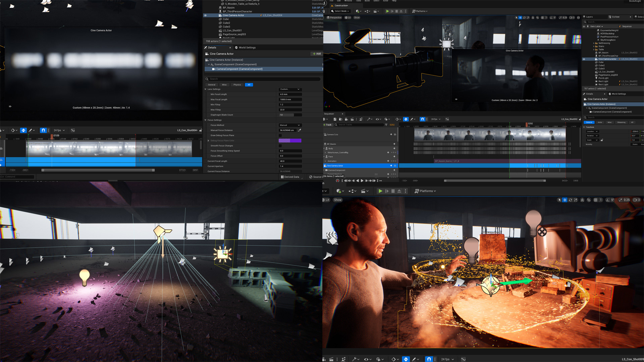644x362 pixels.
Task: Expand the Debug Focus Plane Color row
Action: tap(209, 141)
